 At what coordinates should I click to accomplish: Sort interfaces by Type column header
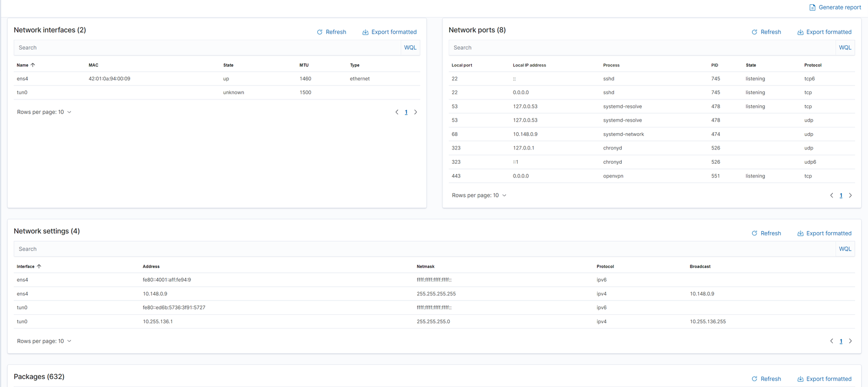click(x=355, y=65)
